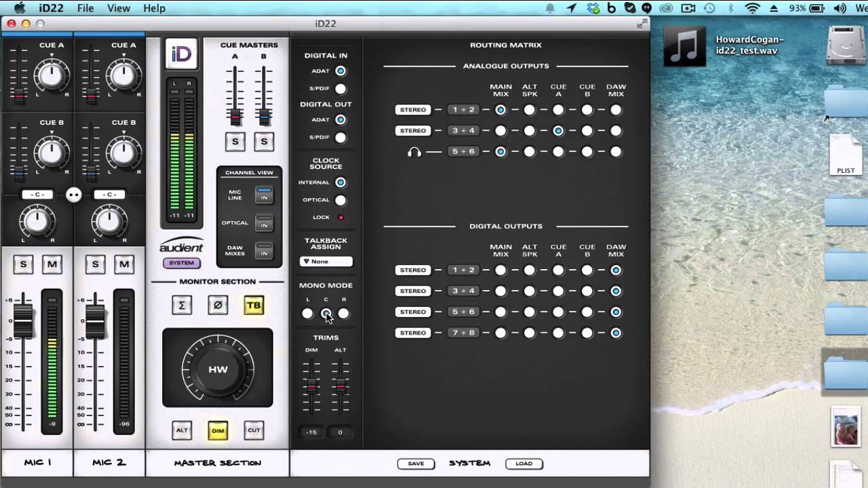Select Digital In ADAT option
Viewport: 868px width, 488px height.
340,71
